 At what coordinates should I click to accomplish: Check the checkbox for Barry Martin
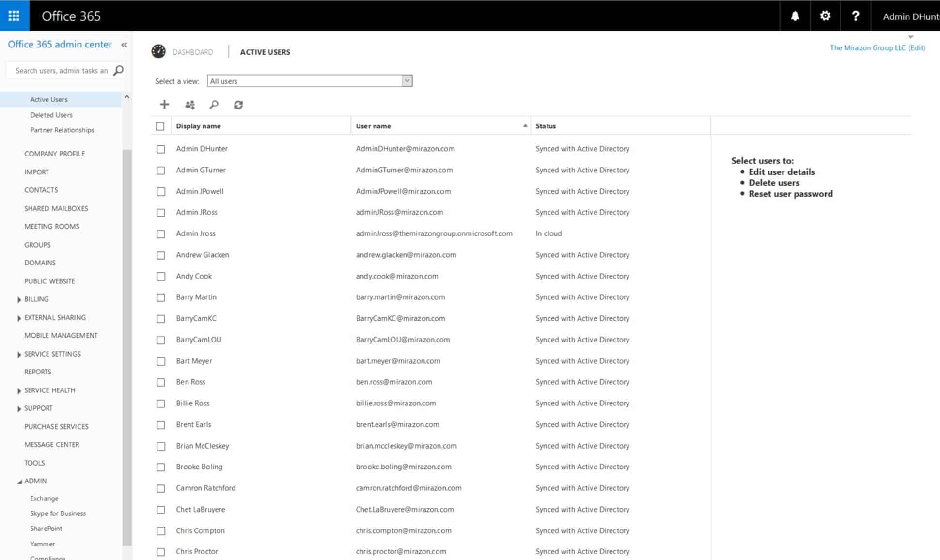click(160, 297)
